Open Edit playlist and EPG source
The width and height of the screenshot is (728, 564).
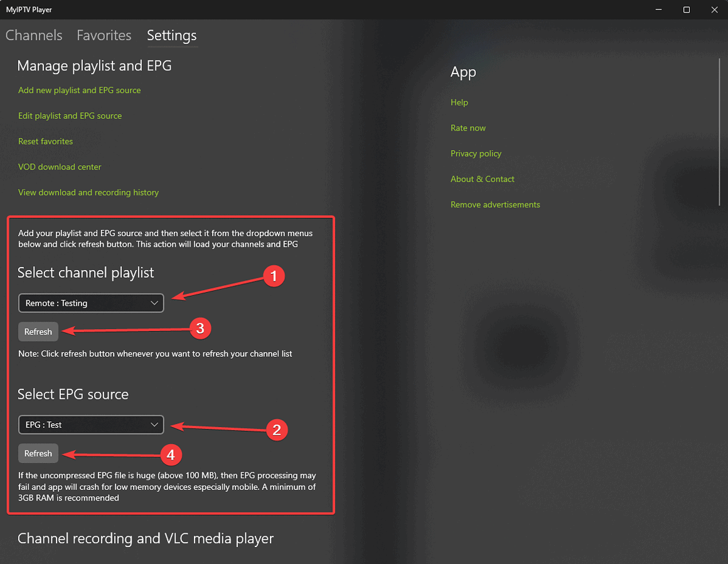tap(70, 116)
